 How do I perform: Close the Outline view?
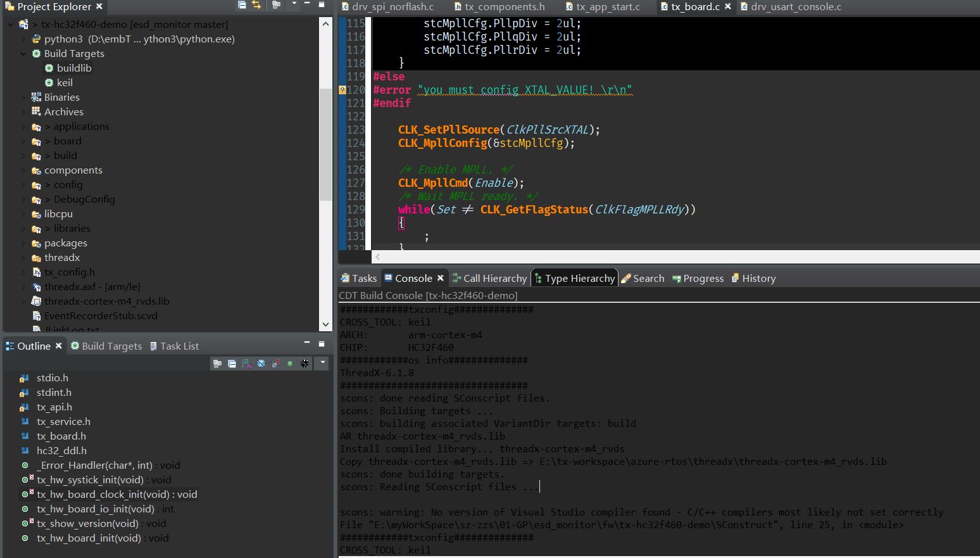pos(59,346)
